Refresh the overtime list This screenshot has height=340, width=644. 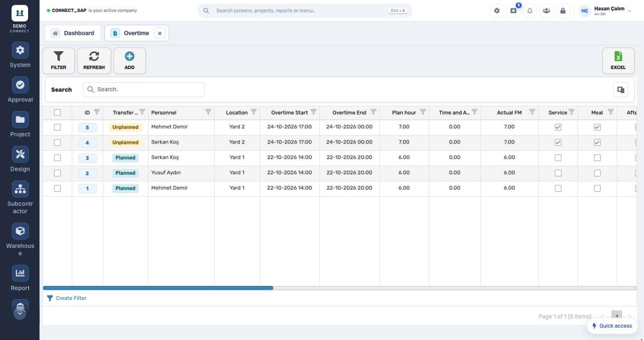[94, 61]
